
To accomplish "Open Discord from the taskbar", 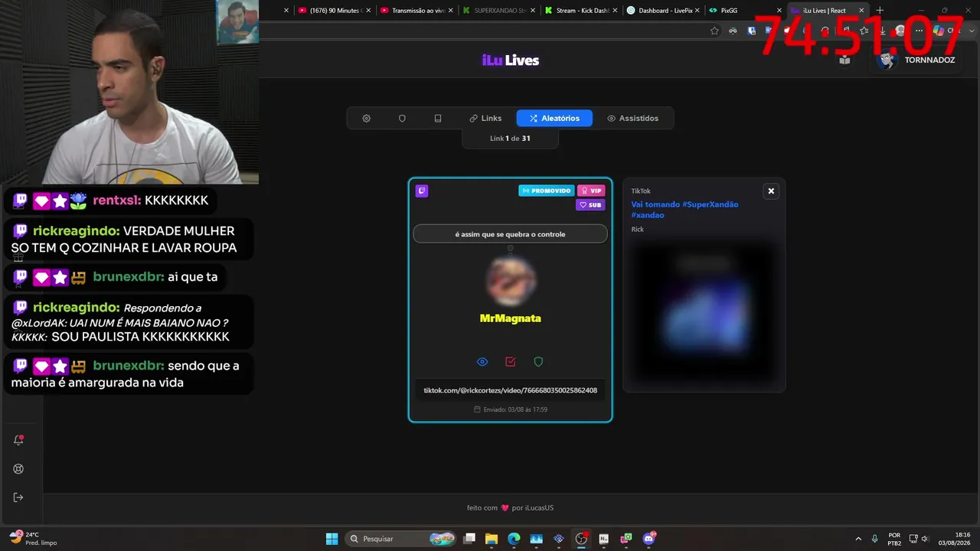I will point(649,539).
